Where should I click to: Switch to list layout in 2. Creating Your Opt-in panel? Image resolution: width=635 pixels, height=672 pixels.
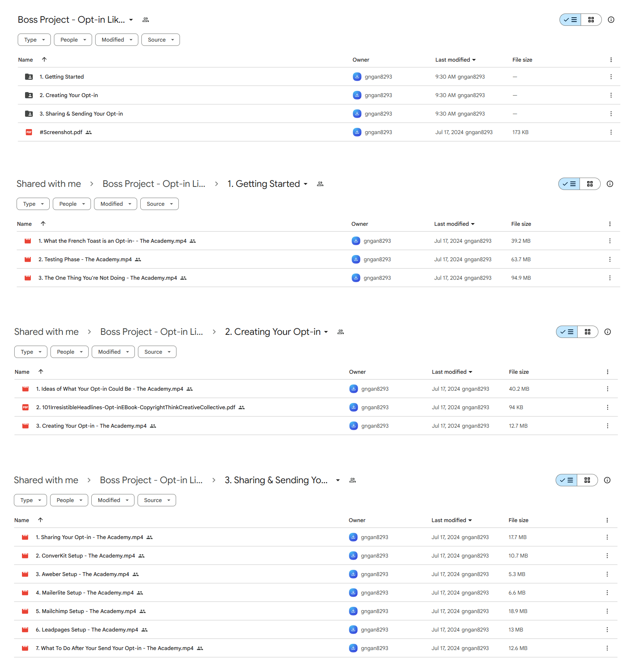[567, 332]
